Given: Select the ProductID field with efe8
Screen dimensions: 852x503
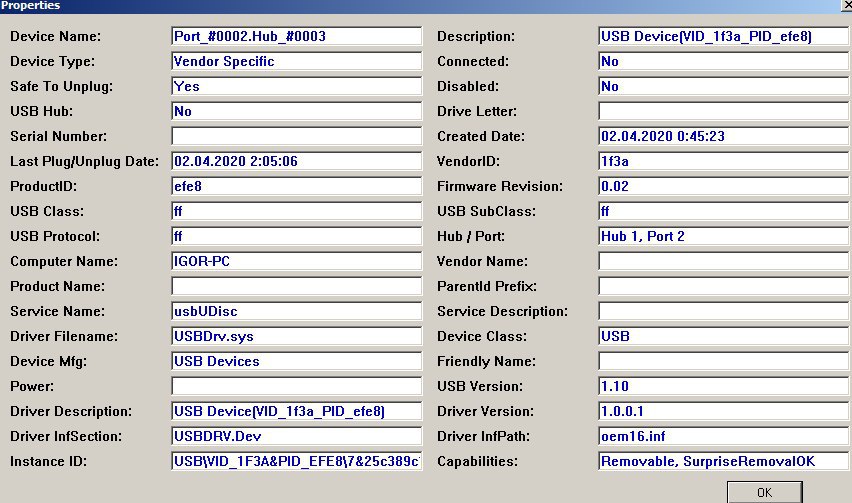Looking at the screenshot, I should coord(297,186).
